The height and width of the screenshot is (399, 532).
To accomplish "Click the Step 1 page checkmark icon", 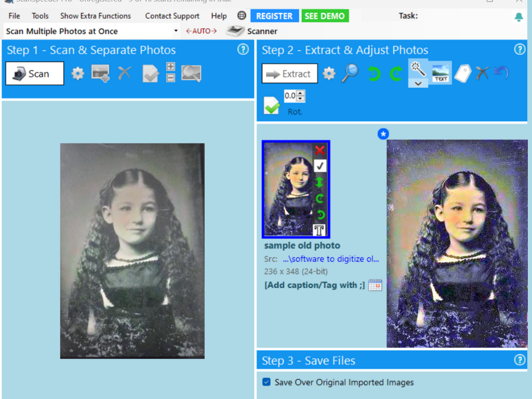I will coord(150,74).
